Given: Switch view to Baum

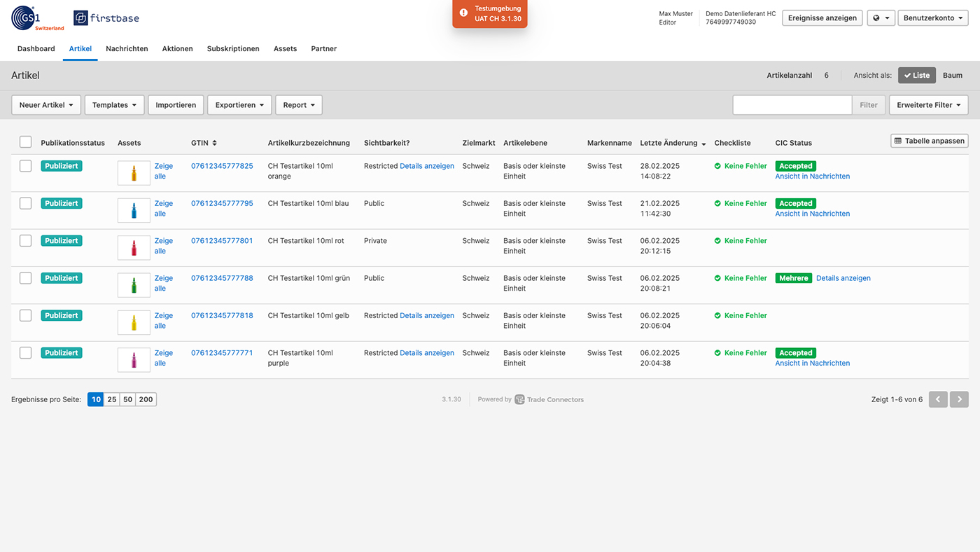Looking at the screenshot, I should (x=953, y=75).
